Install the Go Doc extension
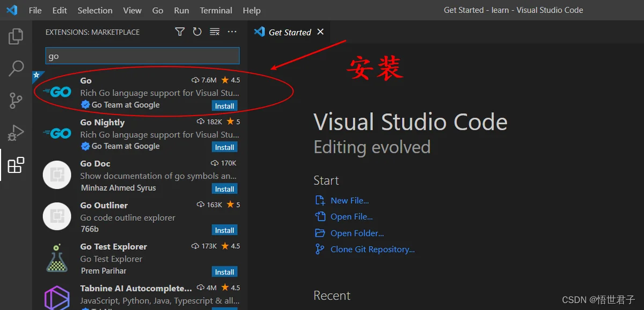Viewport: 644px width, 310px height. 224,189
